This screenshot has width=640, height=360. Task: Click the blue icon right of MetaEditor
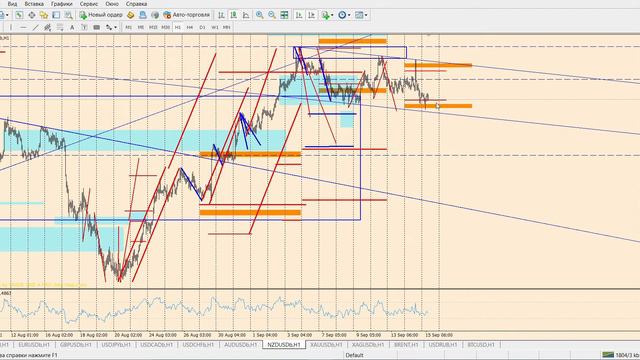(143, 15)
